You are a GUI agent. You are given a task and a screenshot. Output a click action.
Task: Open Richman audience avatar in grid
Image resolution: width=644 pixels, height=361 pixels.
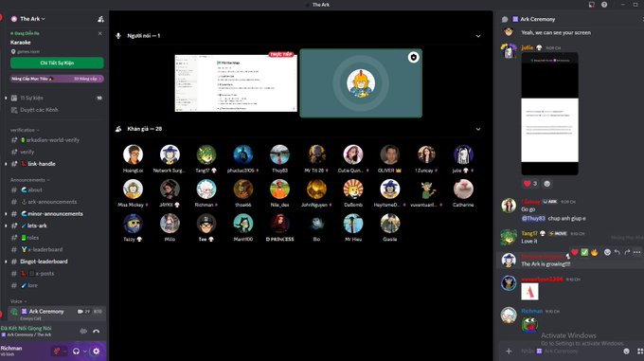click(206, 189)
